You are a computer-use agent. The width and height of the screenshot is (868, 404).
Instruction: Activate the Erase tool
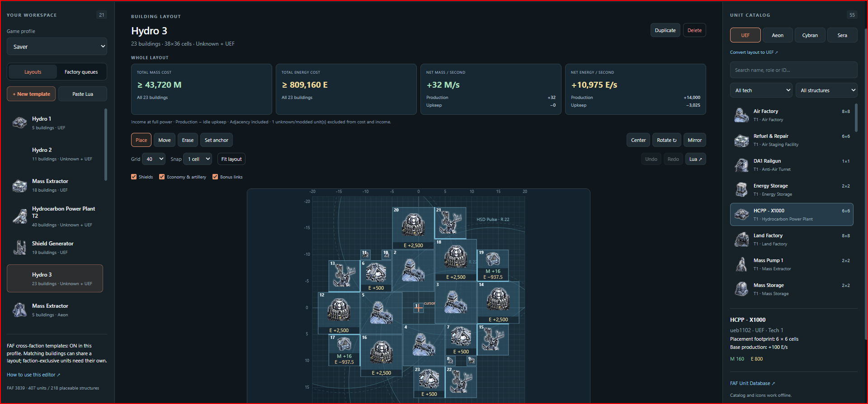click(188, 140)
